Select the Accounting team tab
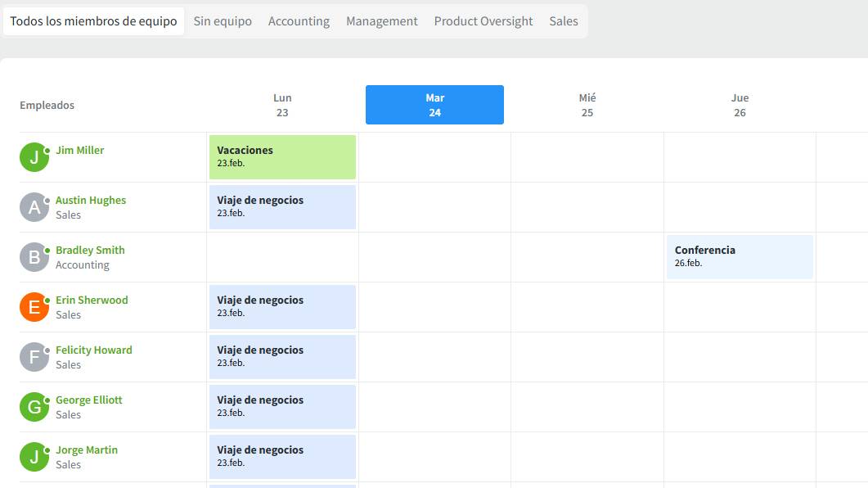 pos(299,21)
